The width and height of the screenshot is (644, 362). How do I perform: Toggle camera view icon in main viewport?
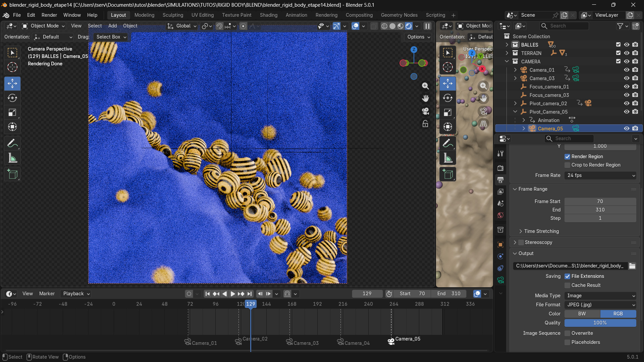click(425, 111)
